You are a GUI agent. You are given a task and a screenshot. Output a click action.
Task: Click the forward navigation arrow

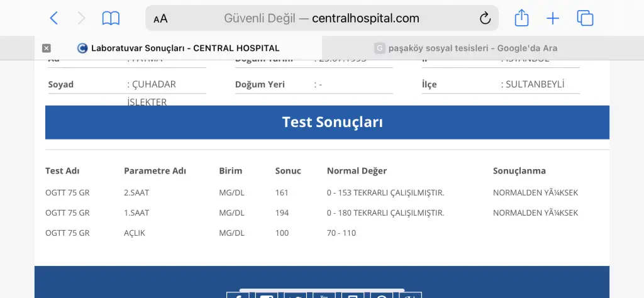(81, 18)
